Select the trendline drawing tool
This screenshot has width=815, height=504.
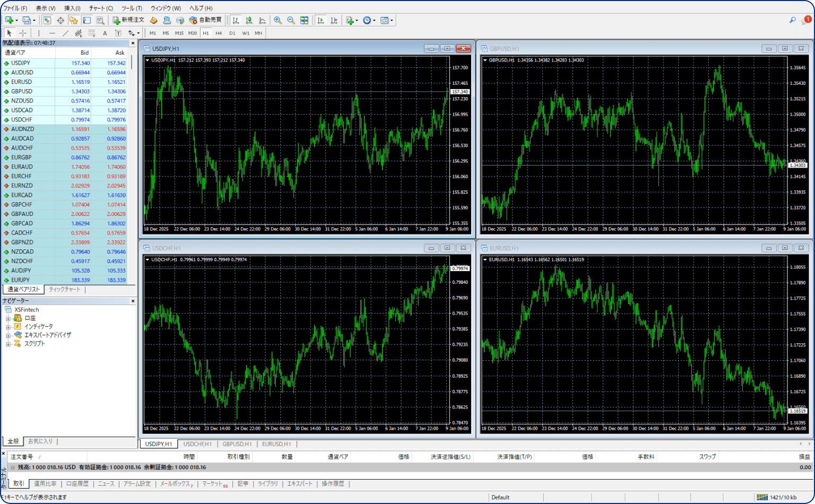pos(65,33)
